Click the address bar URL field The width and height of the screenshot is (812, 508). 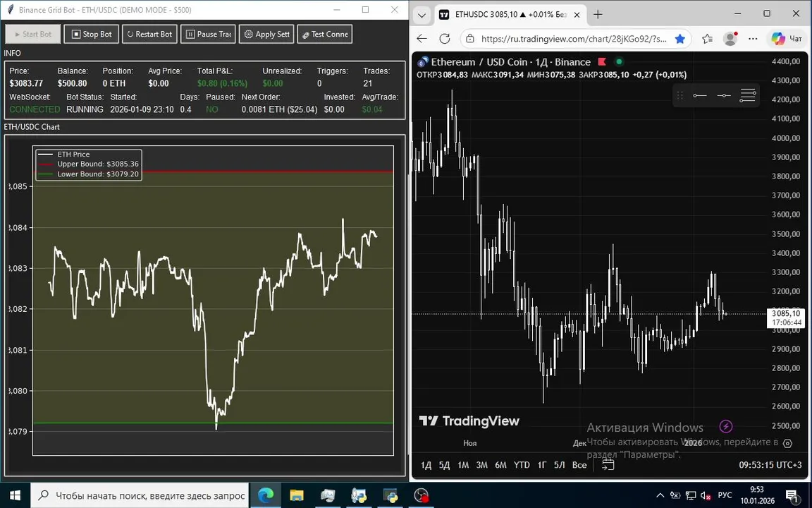pos(574,38)
